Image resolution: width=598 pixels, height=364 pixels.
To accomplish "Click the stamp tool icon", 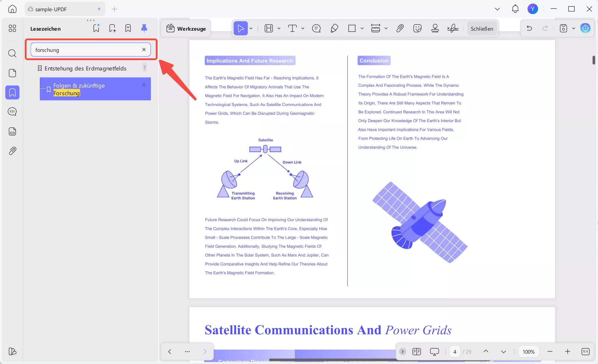I will [x=435, y=28].
